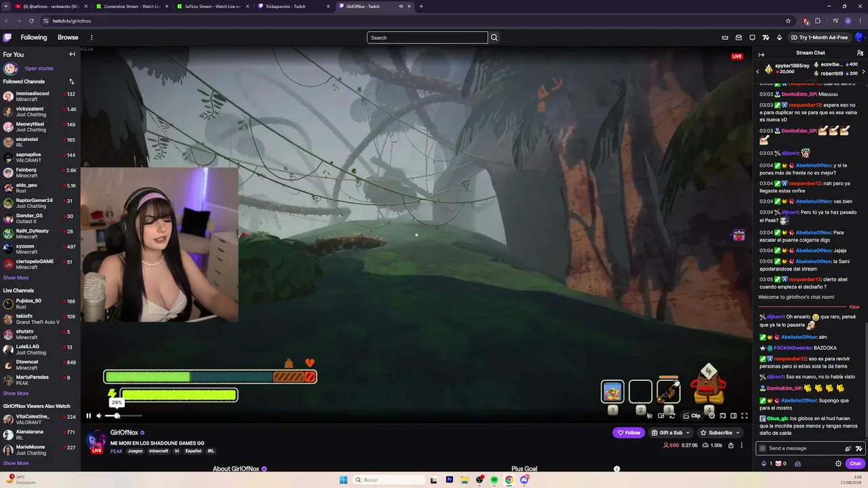Open stories link in sidebar
Viewport: 868px width, 488px height.
39,68
